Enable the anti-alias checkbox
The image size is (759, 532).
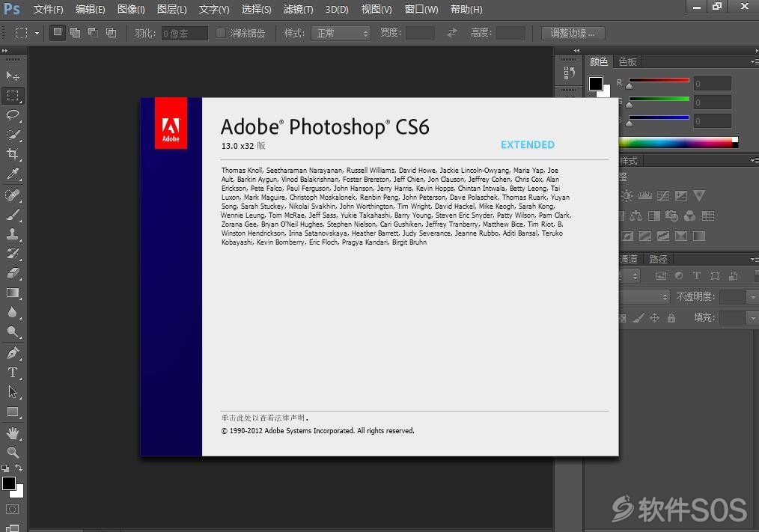coord(221,33)
